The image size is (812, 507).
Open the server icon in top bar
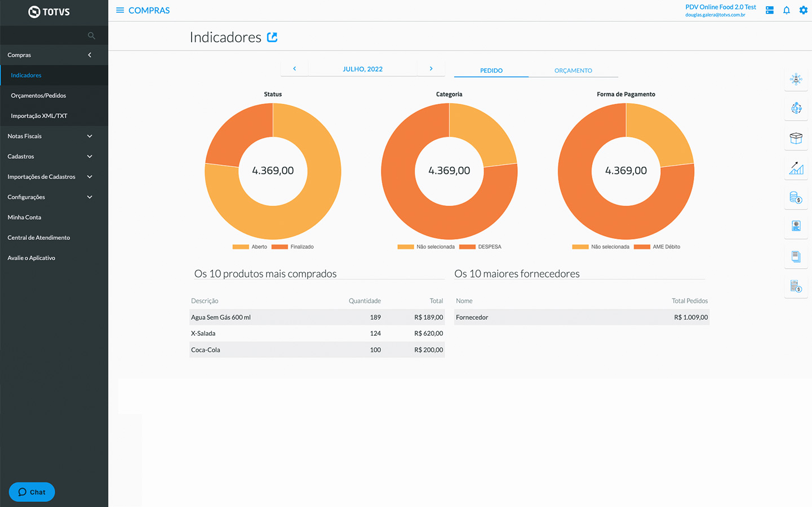point(770,10)
